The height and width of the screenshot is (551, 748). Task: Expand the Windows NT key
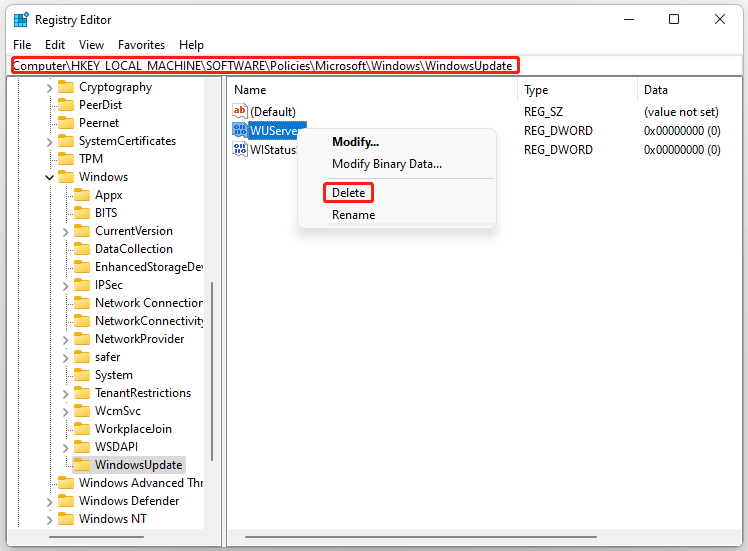point(50,520)
